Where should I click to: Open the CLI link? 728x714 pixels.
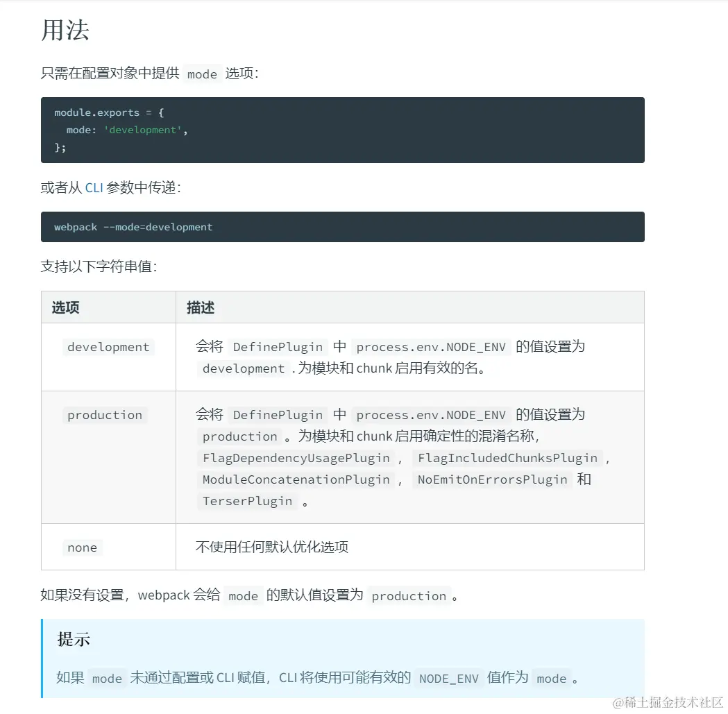pyautogui.click(x=94, y=187)
